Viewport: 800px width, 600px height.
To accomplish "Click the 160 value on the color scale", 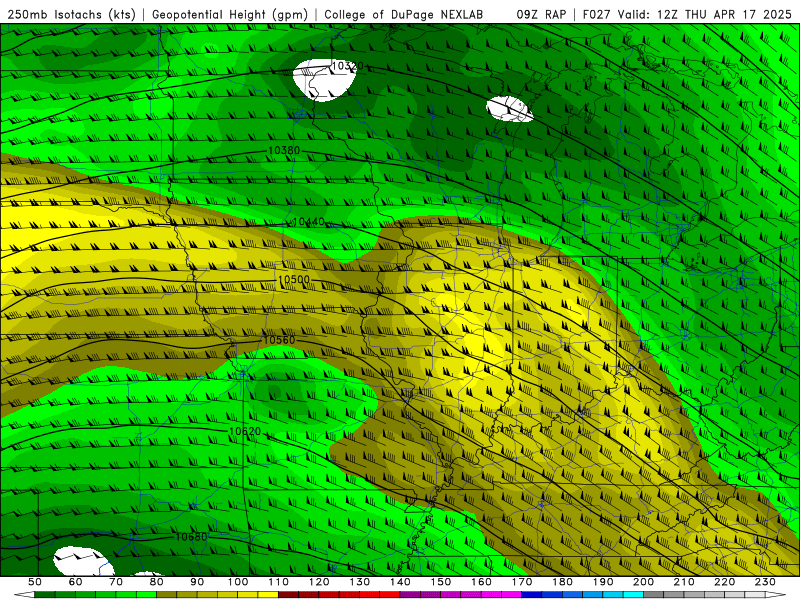I will click(482, 582).
